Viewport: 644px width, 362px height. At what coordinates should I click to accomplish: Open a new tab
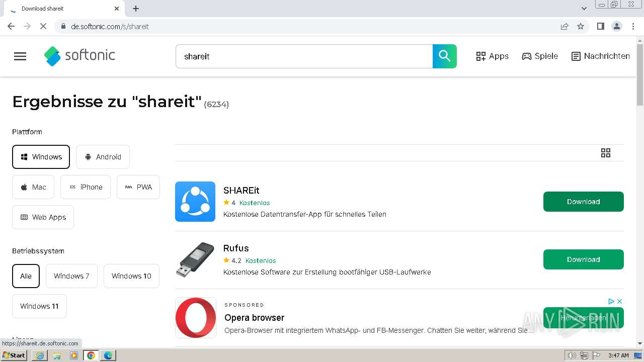tap(136, 9)
